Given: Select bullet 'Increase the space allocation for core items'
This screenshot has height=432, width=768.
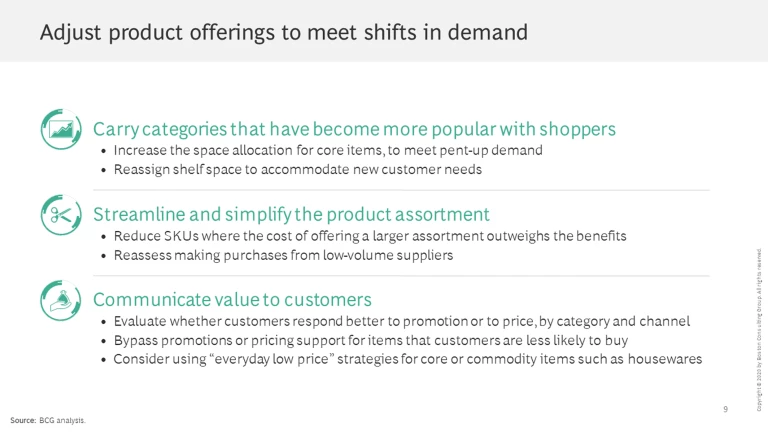Looking at the screenshot, I should click(x=328, y=150).
